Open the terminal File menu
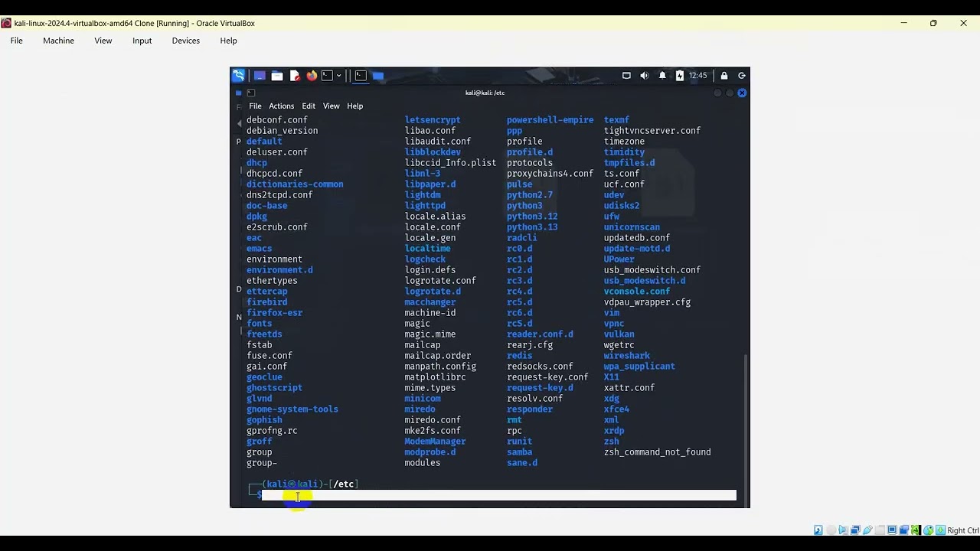 (x=255, y=106)
